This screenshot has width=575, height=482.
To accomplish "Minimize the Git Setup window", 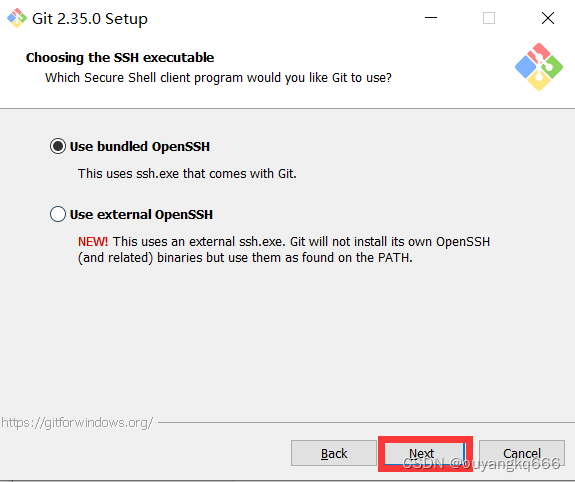I will coord(431,18).
